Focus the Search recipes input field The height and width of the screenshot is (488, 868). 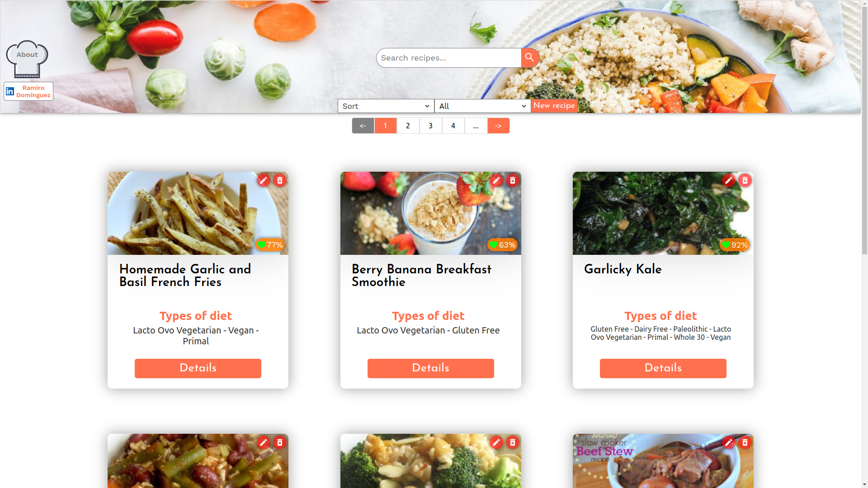tap(448, 58)
